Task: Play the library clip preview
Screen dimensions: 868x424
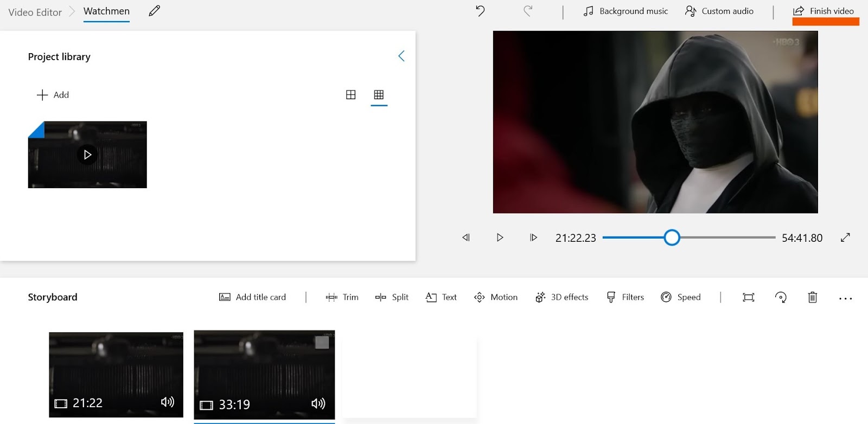Action: [87, 155]
